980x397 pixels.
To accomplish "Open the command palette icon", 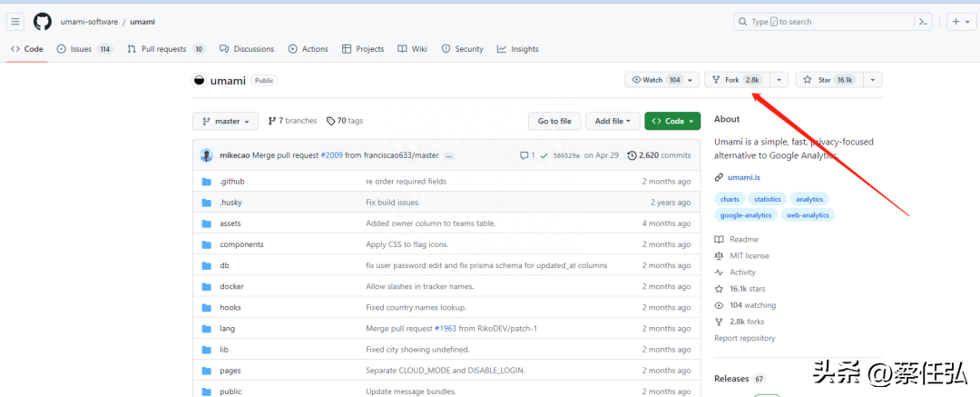I will (924, 22).
